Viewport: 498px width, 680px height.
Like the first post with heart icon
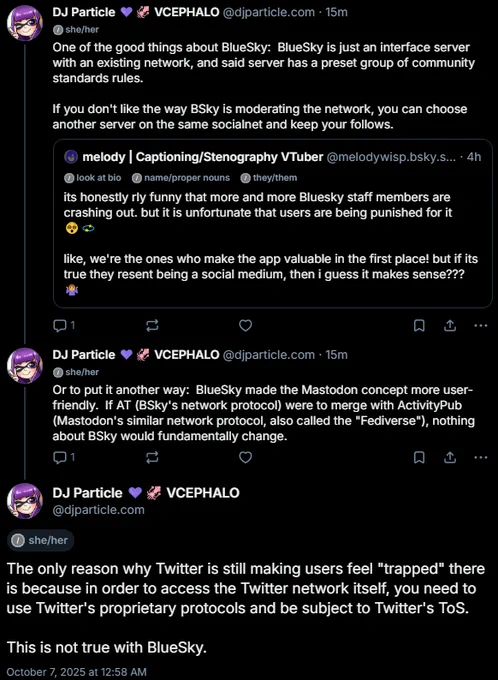click(246, 325)
